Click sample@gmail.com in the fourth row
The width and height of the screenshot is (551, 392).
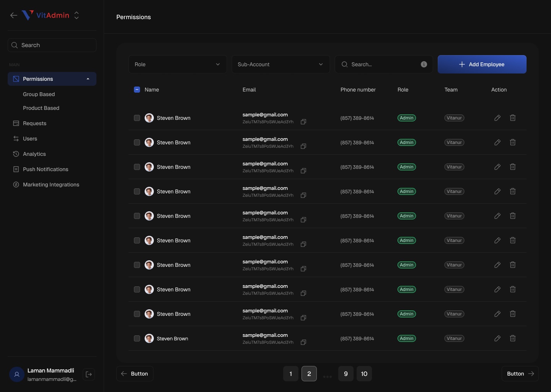click(x=265, y=188)
